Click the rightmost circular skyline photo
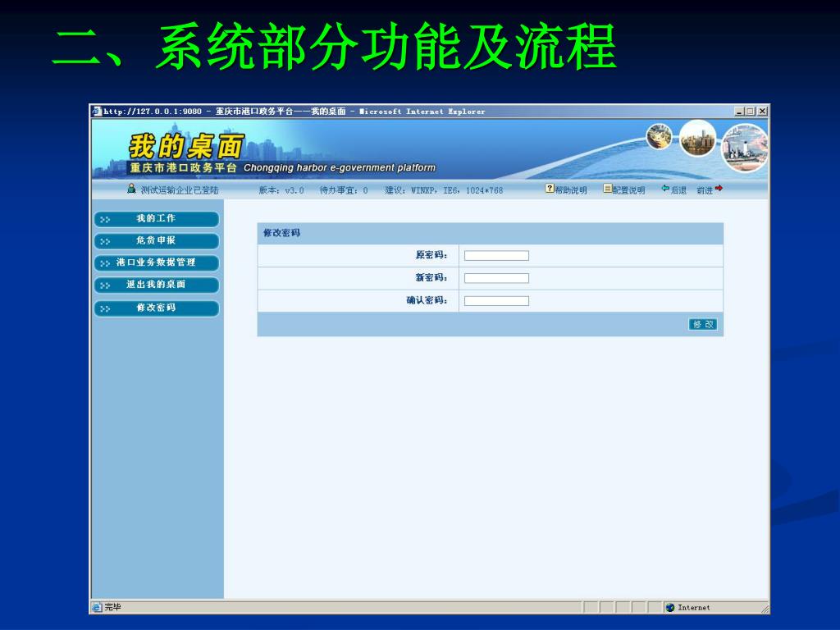840x630 pixels. 745,148
